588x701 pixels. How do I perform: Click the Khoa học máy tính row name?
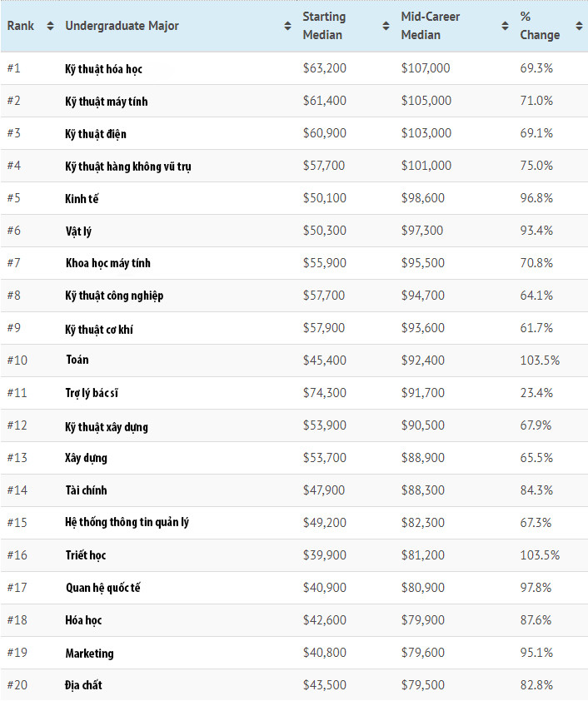tap(108, 264)
